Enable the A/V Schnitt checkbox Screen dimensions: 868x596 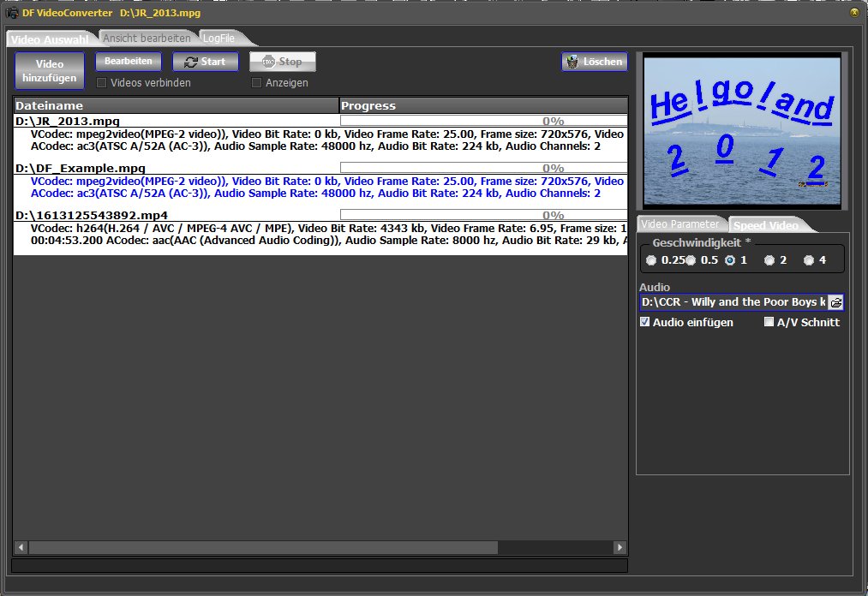(769, 323)
